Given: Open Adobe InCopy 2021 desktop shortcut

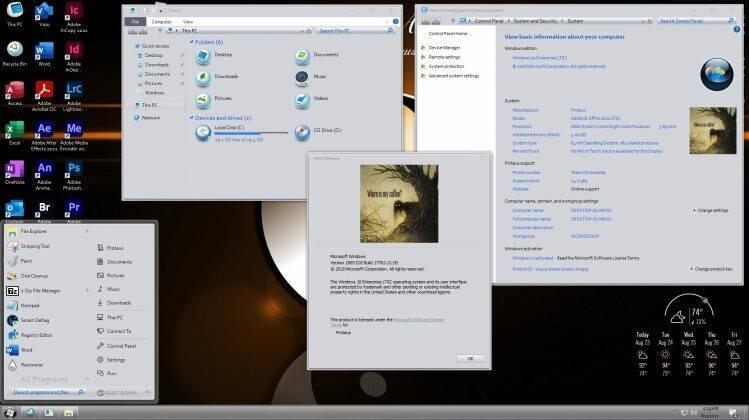Looking at the screenshot, I should click(74, 17).
